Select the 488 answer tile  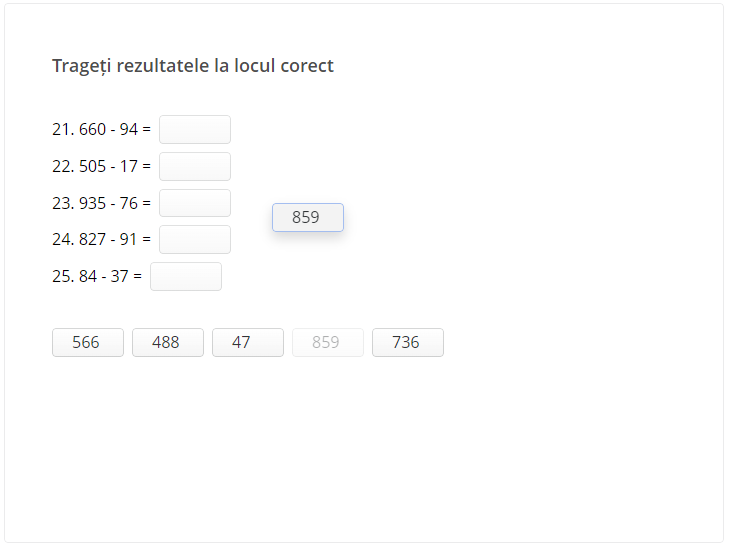(168, 343)
